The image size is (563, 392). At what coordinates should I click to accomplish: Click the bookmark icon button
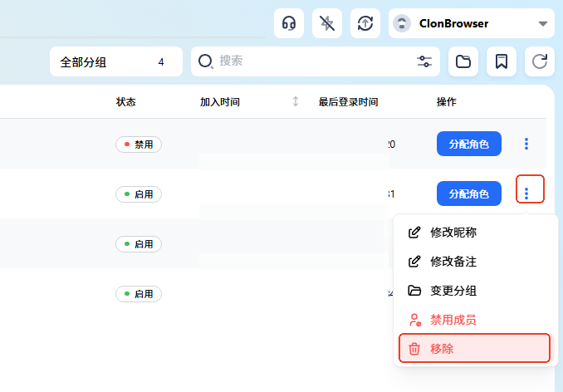[x=502, y=61]
